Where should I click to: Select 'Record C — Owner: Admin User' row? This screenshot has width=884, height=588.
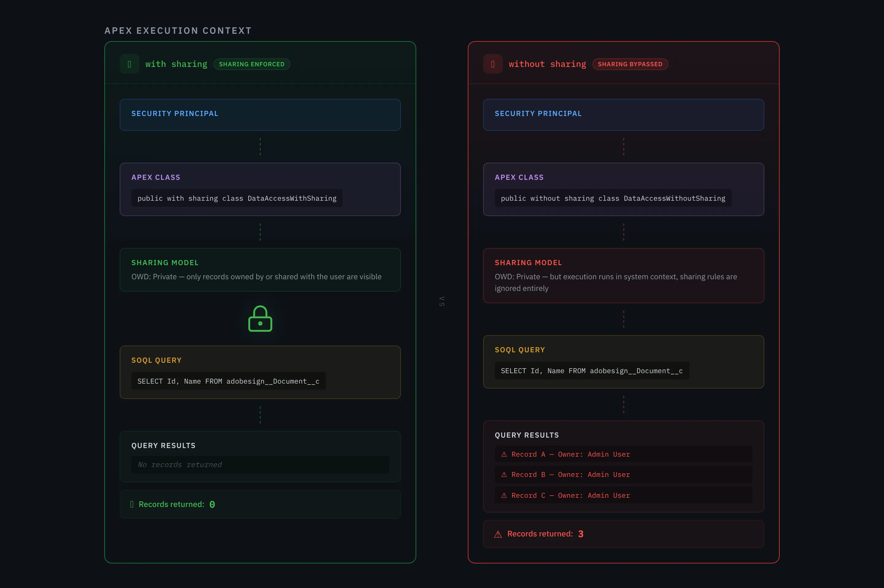point(623,496)
